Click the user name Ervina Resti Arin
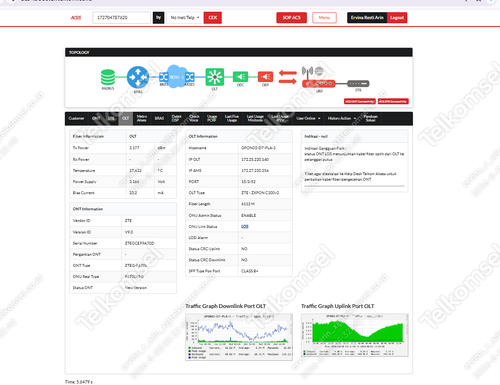 (x=367, y=18)
